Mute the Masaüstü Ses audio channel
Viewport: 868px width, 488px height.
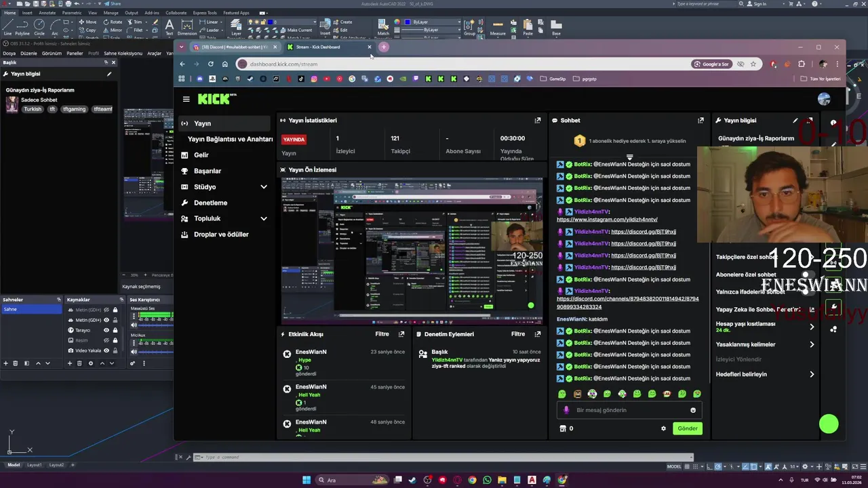pyautogui.click(x=134, y=325)
